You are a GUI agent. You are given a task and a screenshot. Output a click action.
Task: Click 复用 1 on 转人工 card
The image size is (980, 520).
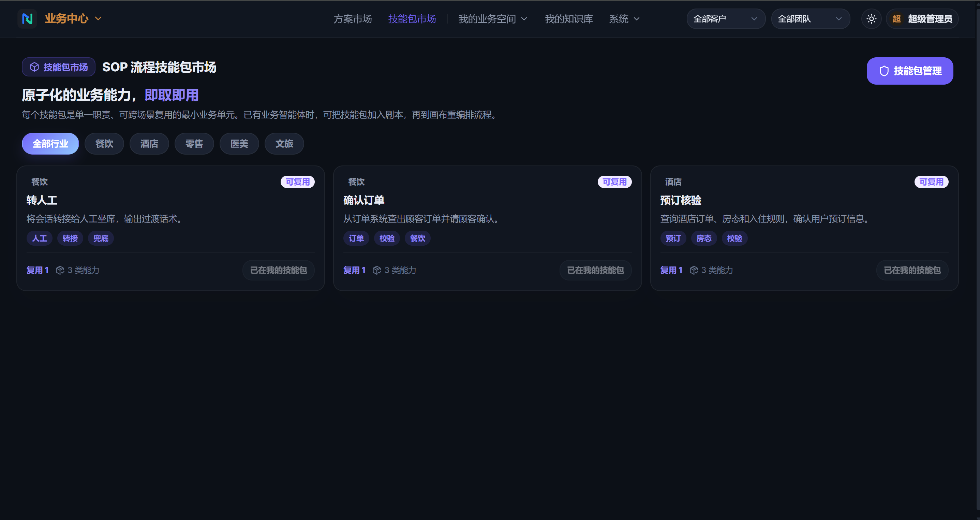click(x=38, y=270)
